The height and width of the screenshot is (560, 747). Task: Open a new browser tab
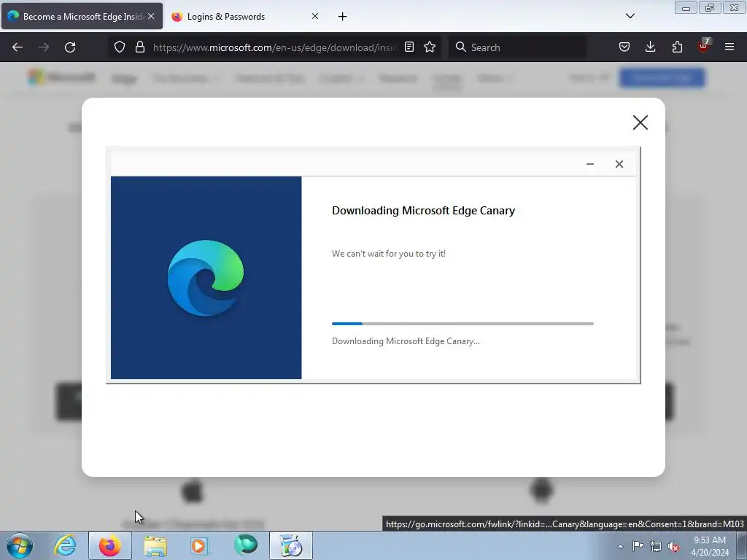(342, 17)
